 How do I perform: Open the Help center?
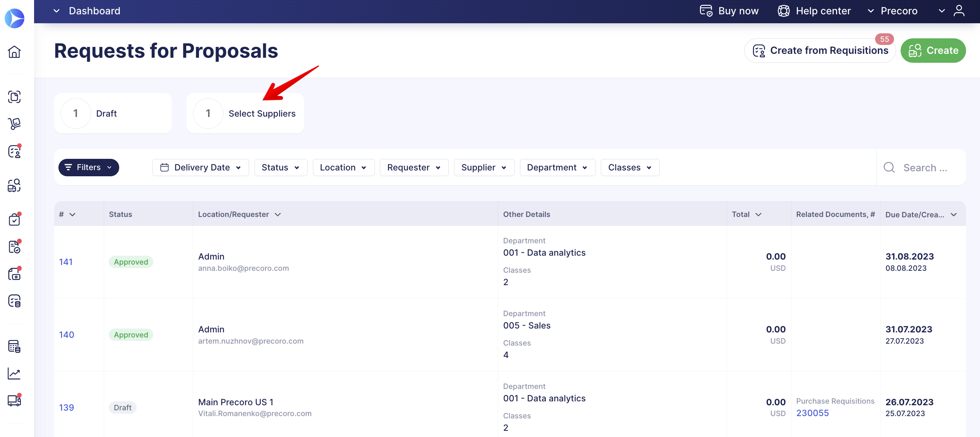click(x=814, y=11)
